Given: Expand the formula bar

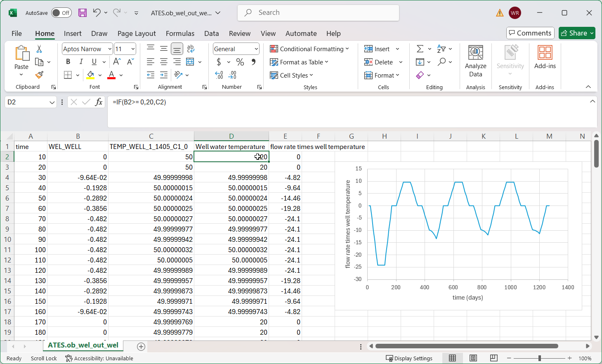Looking at the screenshot, I should [593, 101].
